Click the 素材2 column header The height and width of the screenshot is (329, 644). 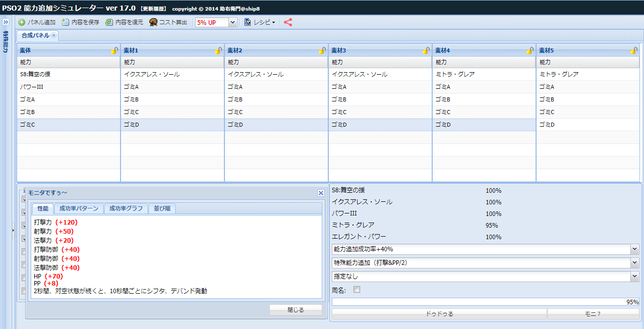(276, 50)
